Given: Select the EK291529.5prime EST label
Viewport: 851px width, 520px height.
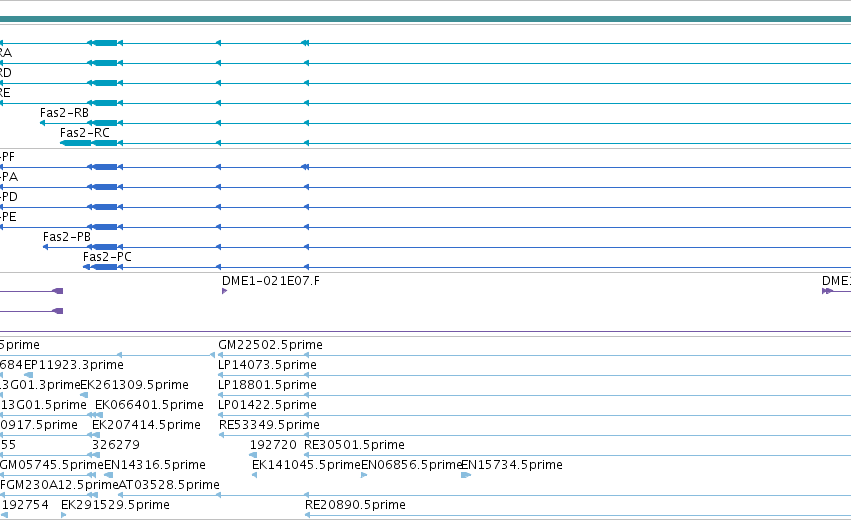Looking at the screenshot, I should 115,505.
